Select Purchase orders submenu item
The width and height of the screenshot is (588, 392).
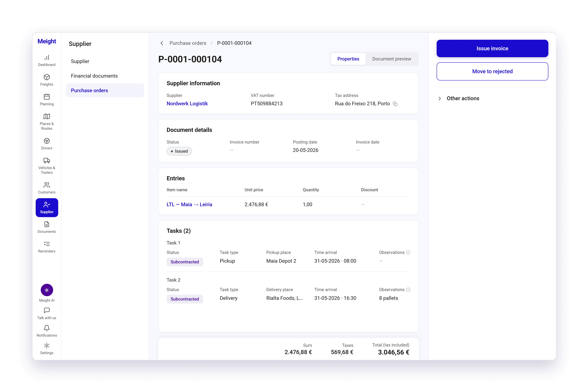pyautogui.click(x=105, y=90)
